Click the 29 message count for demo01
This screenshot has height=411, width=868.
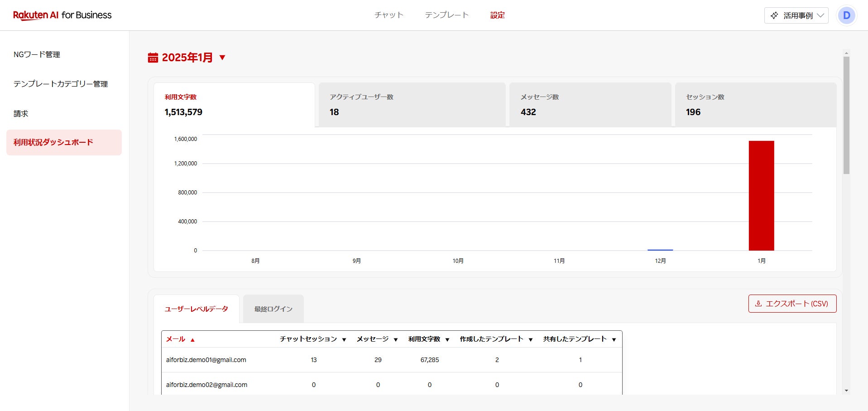[378, 360]
